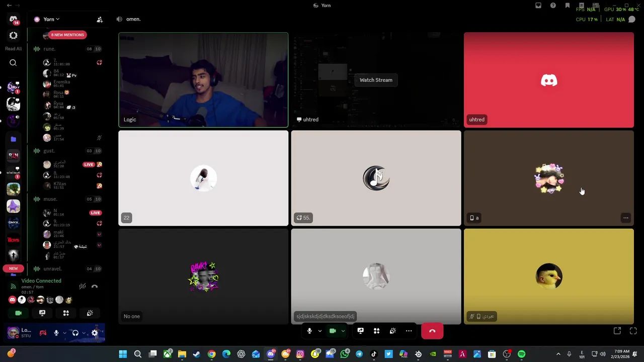This screenshot has width=644, height=362.
Task: Toggle camera off in sidebar panel
Action: click(x=19, y=313)
